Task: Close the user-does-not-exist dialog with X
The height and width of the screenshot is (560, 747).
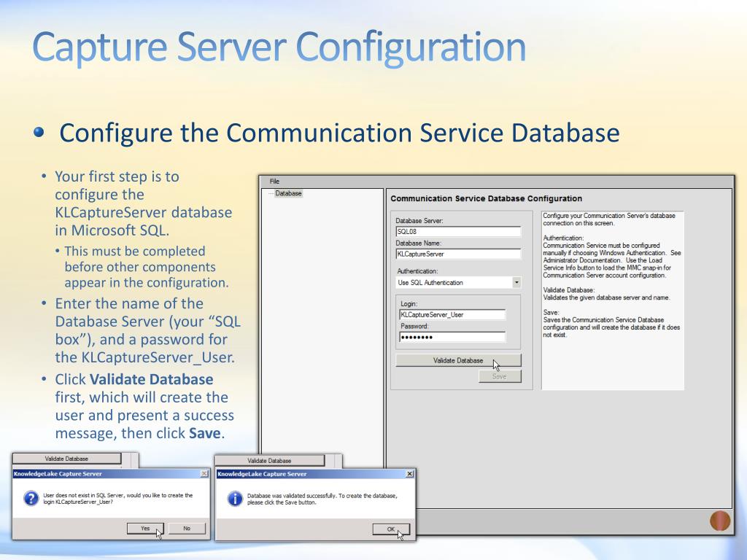Action: click(204, 473)
